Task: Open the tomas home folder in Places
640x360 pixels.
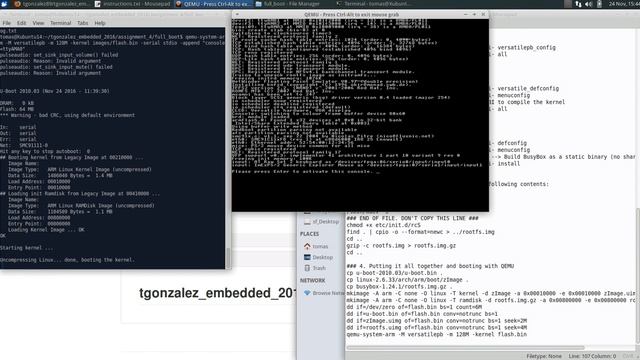Action: pyautogui.click(x=320, y=247)
